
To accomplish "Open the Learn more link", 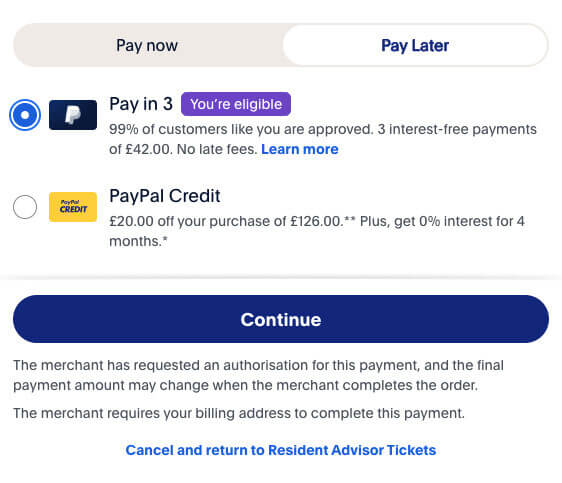I will tap(300, 149).
